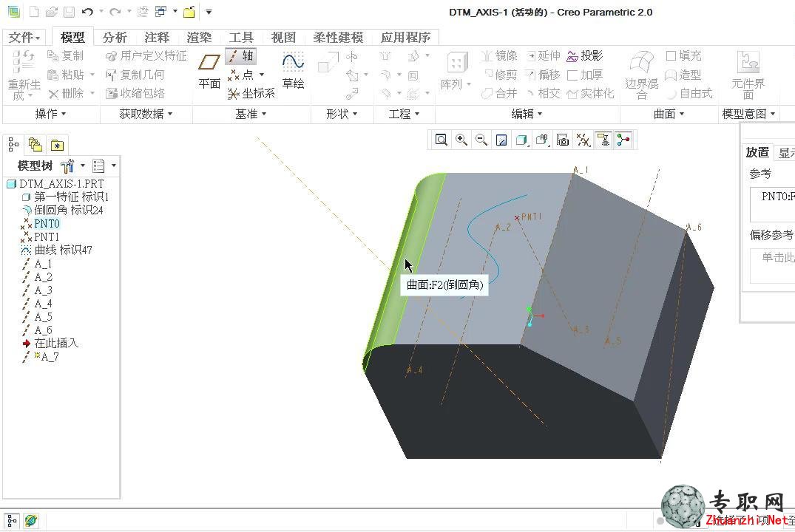Click the view manager camera icon

[x=563, y=140]
